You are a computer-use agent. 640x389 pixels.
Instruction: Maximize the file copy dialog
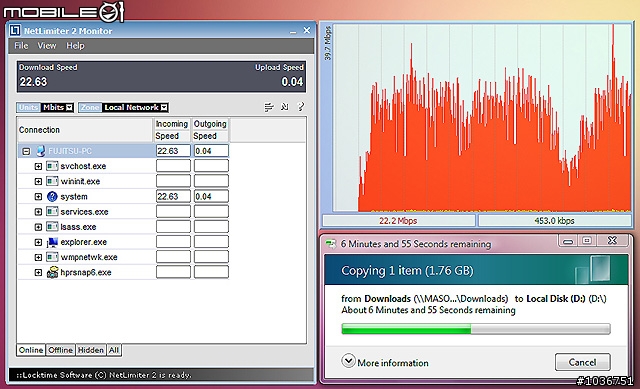coord(587,241)
